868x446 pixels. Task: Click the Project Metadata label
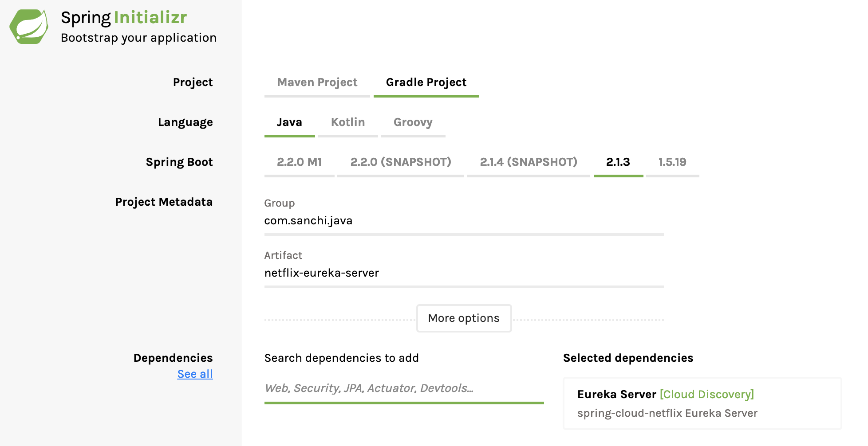(164, 202)
